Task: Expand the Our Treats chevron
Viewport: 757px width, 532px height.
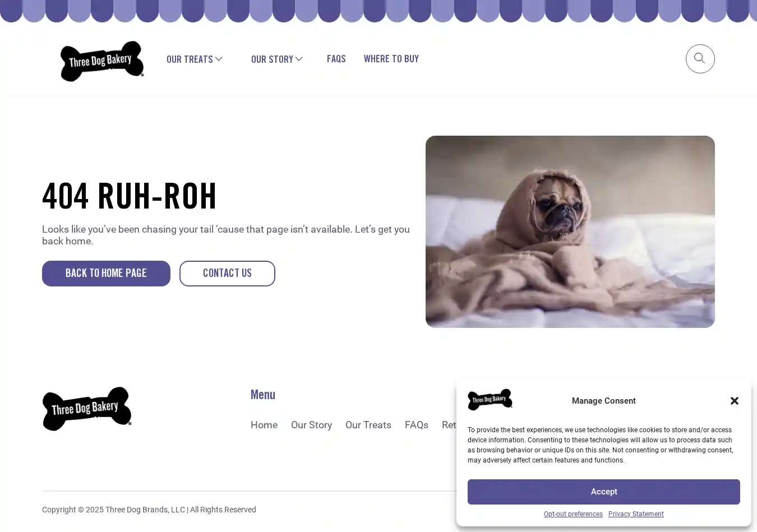Action: [219, 59]
